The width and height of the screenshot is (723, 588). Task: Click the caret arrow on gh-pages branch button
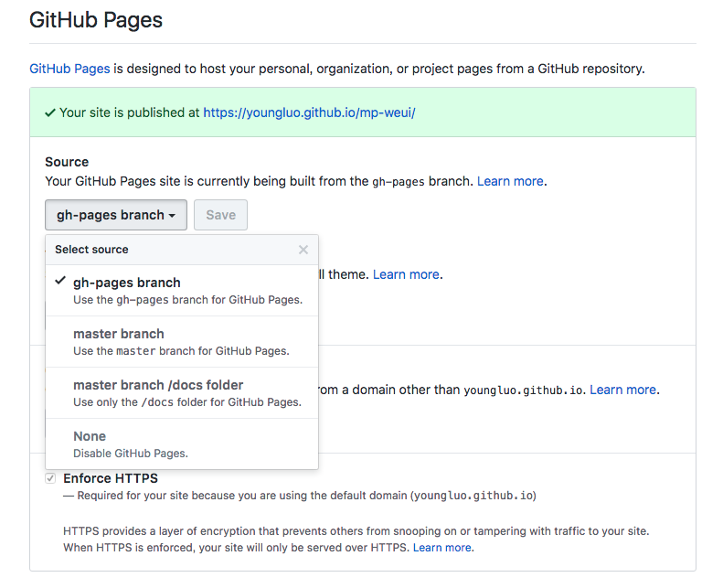point(172,216)
